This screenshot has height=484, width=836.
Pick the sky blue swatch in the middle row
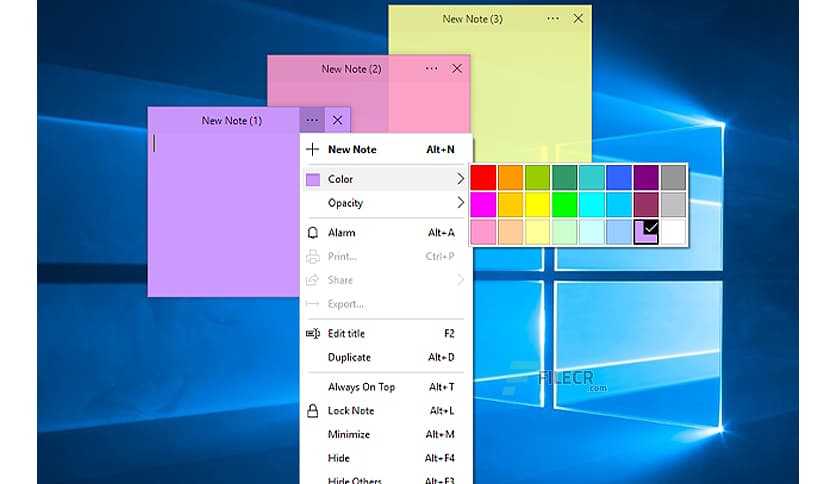pos(619,205)
